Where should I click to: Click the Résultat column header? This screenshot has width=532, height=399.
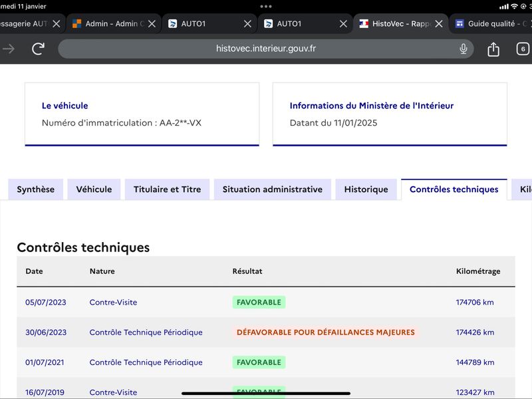[x=247, y=271]
